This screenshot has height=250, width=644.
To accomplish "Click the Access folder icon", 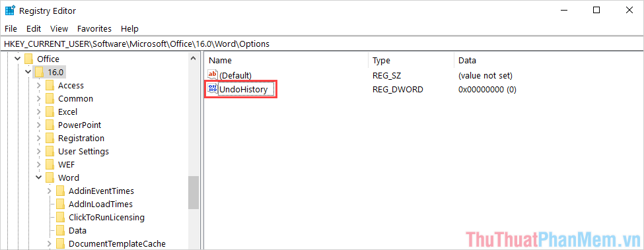I will [50, 85].
